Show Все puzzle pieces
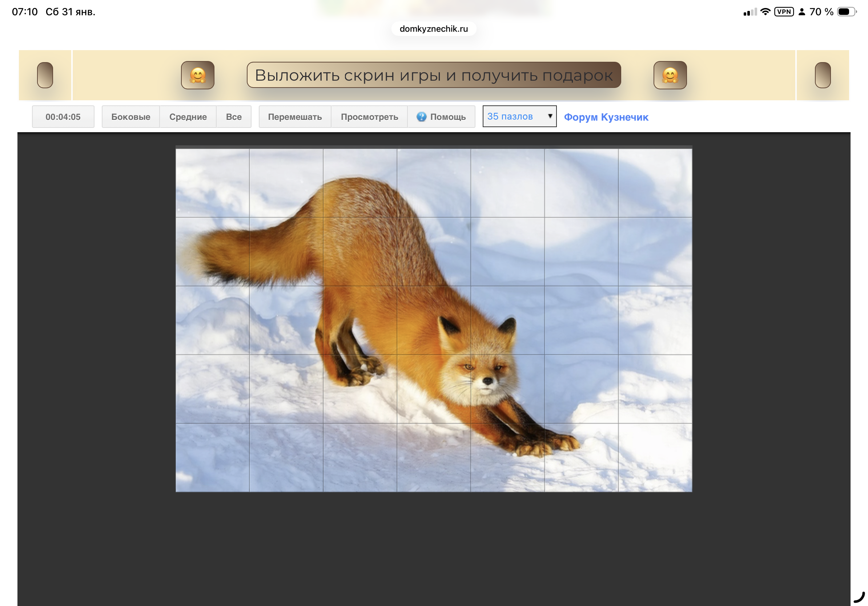 pyautogui.click(x=234, y=117)
